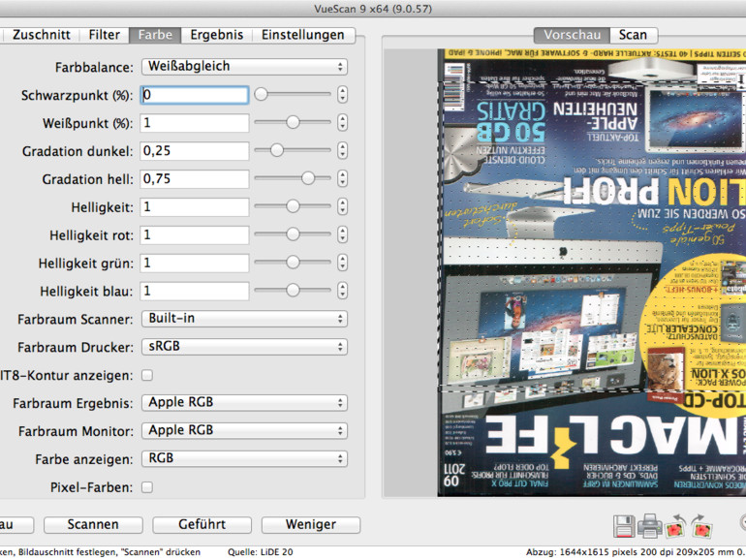Switch to the Filter tab

[105, 35]
